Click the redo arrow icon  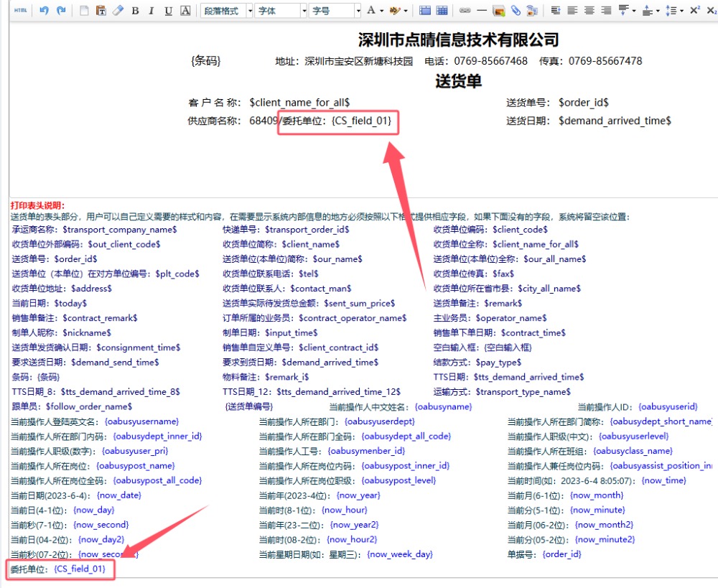tap(61, 11)
